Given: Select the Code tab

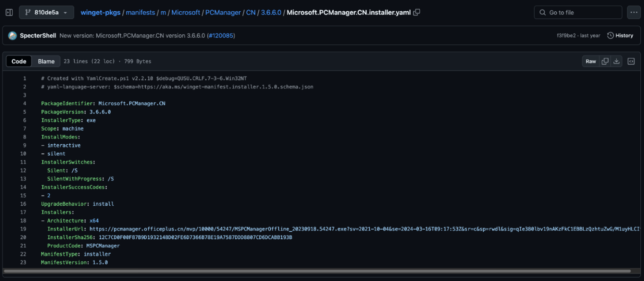Looking at the screenshot, I should [x=19, y=61].
